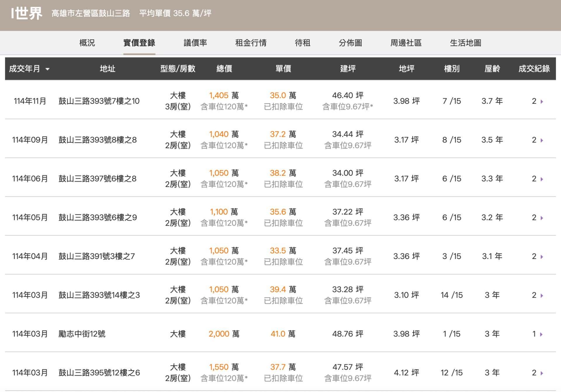Click record arrow for 勵志中街12號 row
This screenshot has height=392, width=561.
(x=541, y=334)
